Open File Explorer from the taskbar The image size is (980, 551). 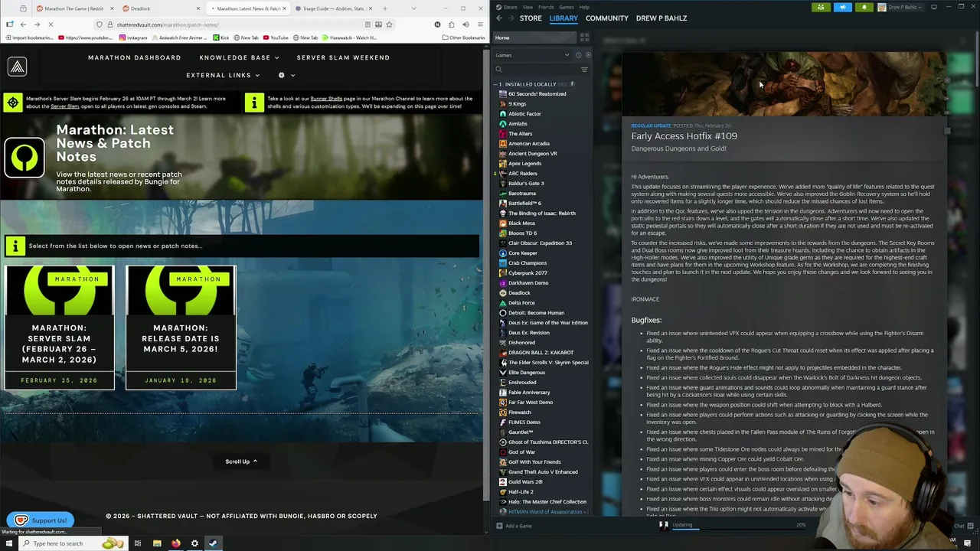[156, 543]
